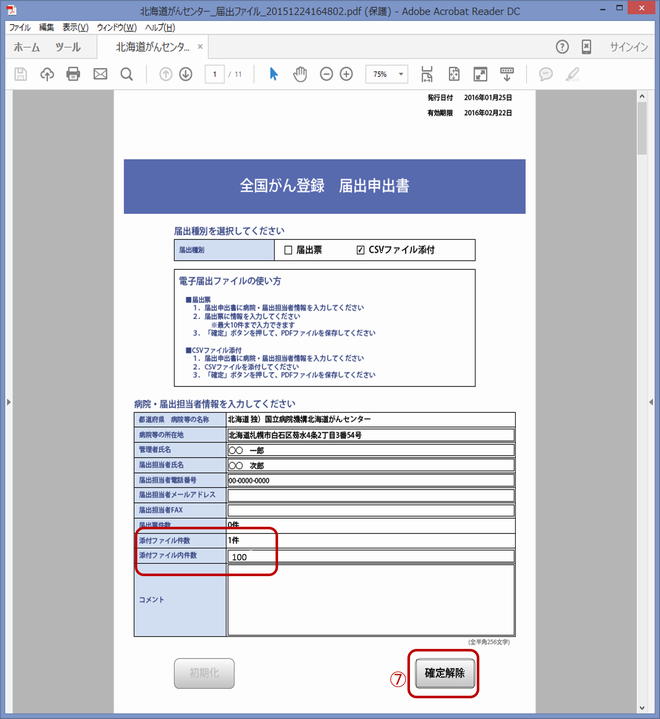
Task: Open the help question mark icon
Action: coord(562,47)
